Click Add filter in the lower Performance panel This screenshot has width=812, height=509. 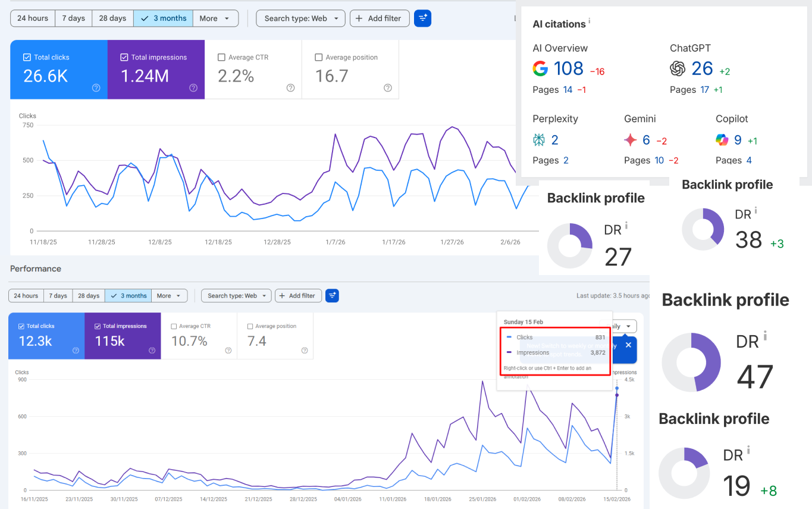pyautogui.click(x=298, y=295)
